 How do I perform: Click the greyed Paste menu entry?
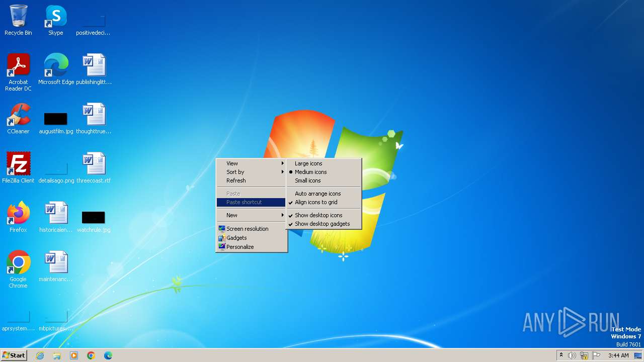click(x=251, y=194)
